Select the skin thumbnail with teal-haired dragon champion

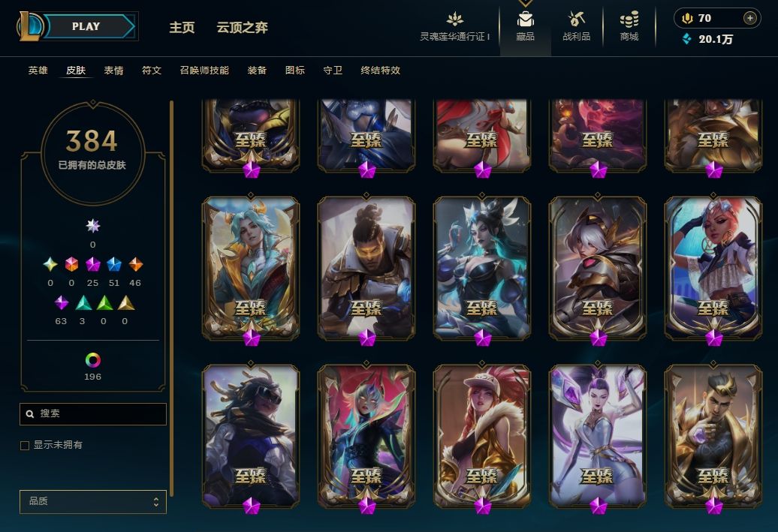[251, 269]
